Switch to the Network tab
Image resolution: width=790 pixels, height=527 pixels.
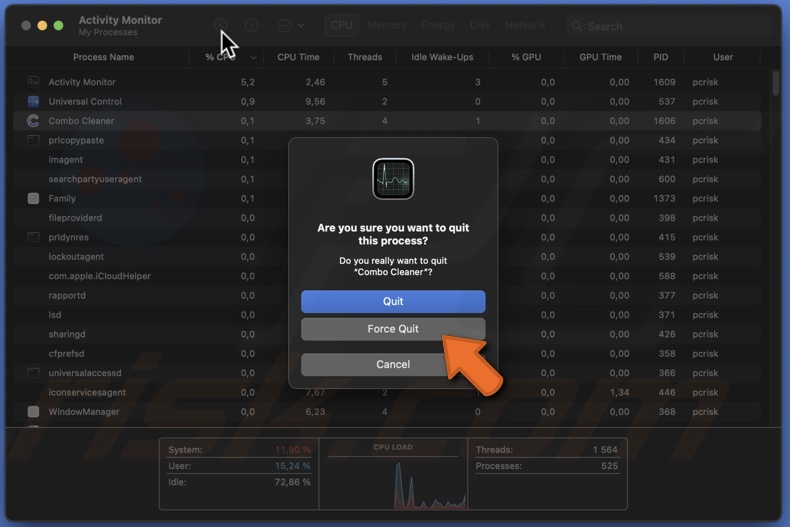pyautogui.click(x=525, y=25)
